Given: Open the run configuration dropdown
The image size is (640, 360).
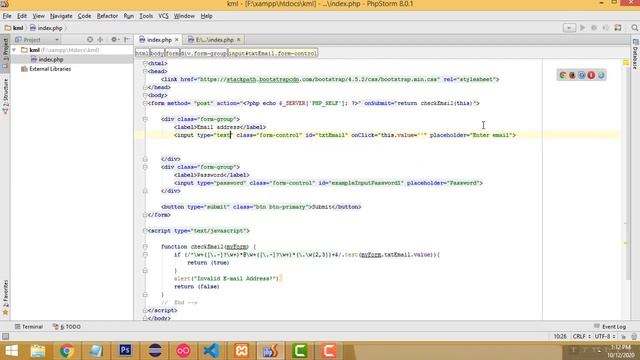Looking at the screenshot, I should point(569,28).
